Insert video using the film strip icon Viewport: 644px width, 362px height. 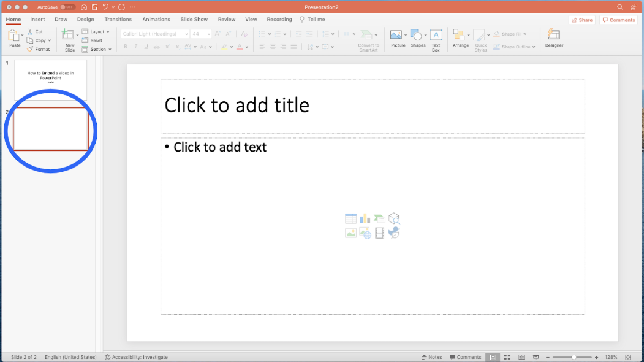point(379,233)
